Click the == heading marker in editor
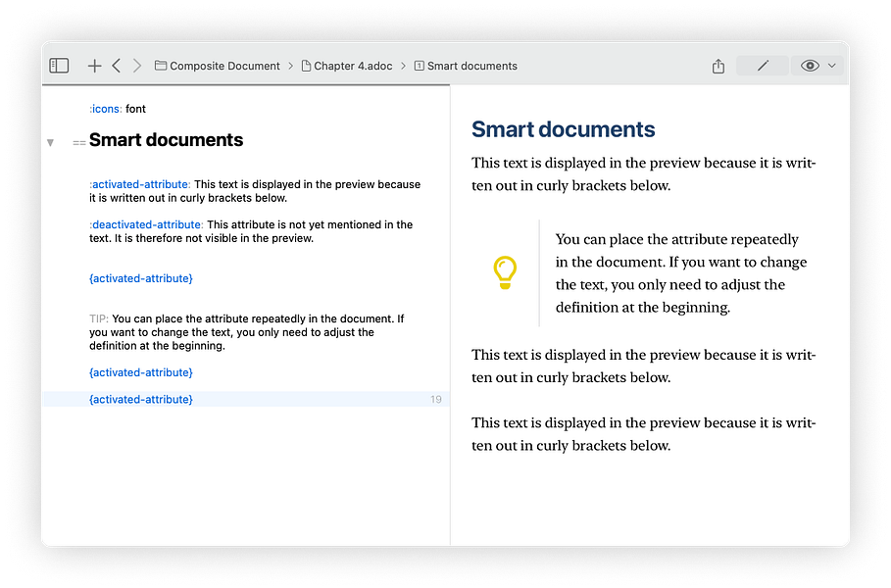The height and width of the screenshot is (588, 891). coord(79,143)
